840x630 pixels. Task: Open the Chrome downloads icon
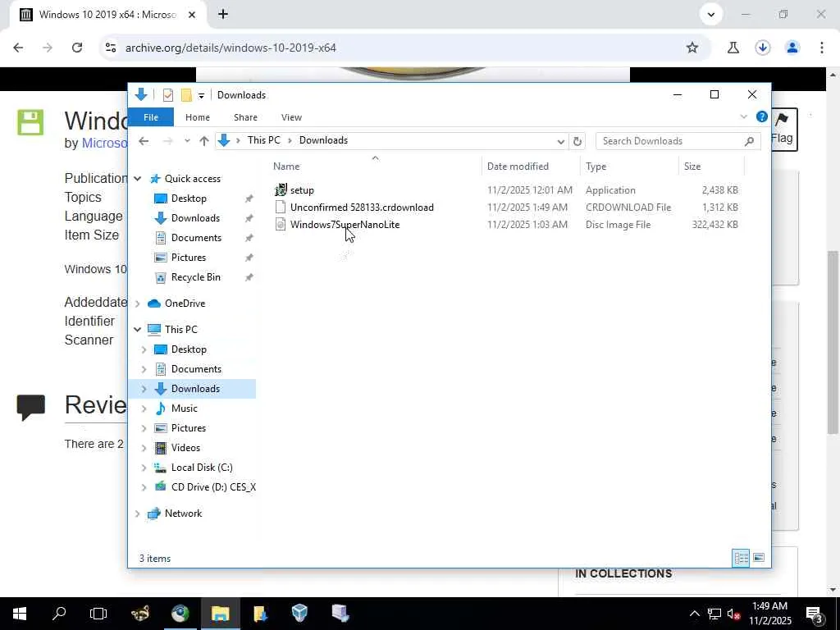point(762,48)
